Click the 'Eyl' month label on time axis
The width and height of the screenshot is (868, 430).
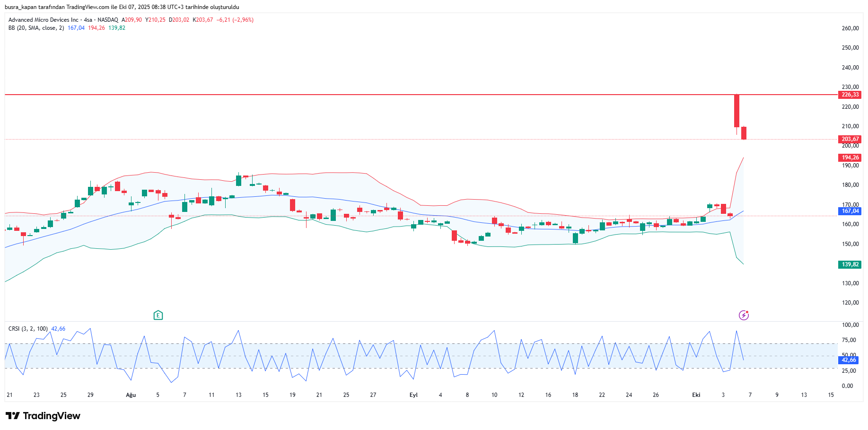click(x=413, y=395)
